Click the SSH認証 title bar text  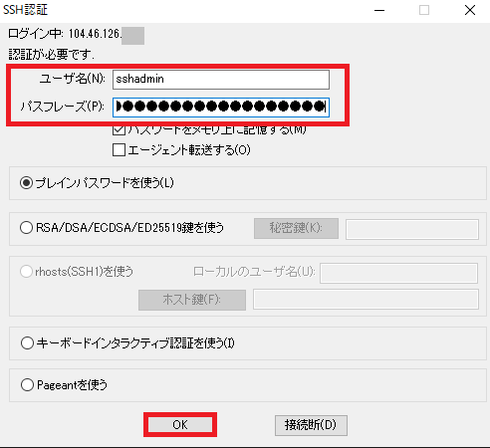pyautogui.click(x=25, y=10)
